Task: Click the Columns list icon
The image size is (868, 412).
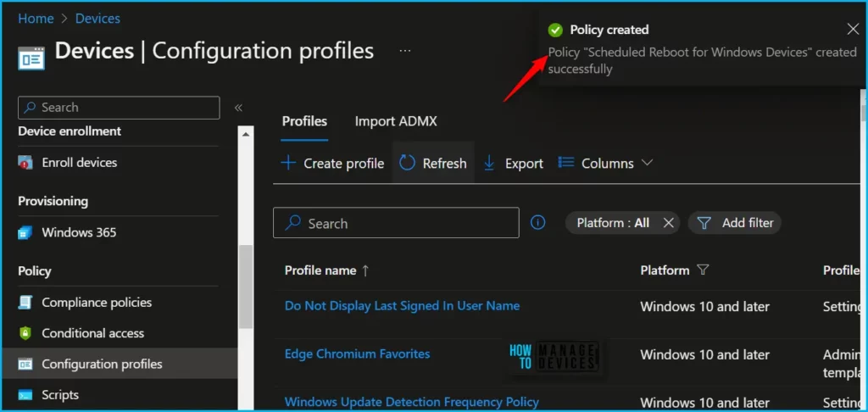Action: [565, 163]
